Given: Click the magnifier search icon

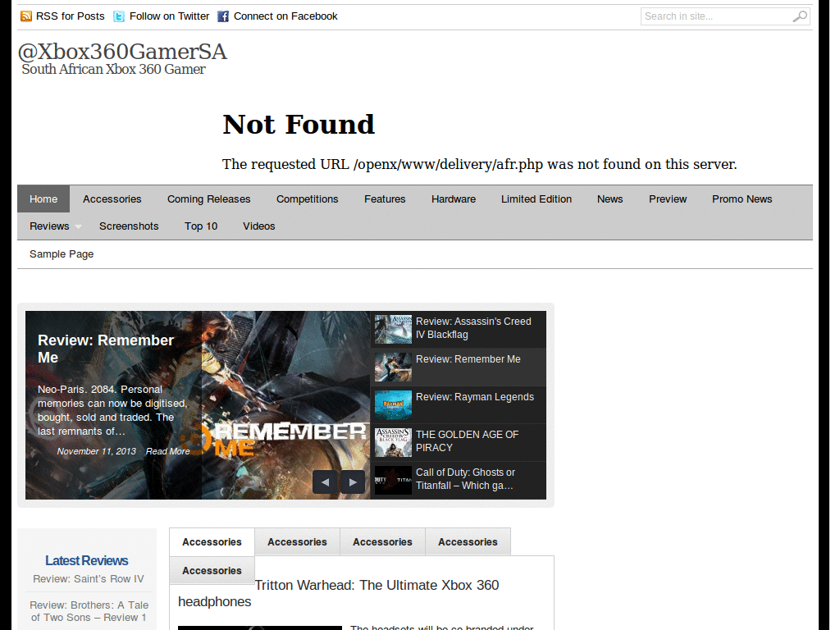Looking at the screenshot, I should point(799,16).
